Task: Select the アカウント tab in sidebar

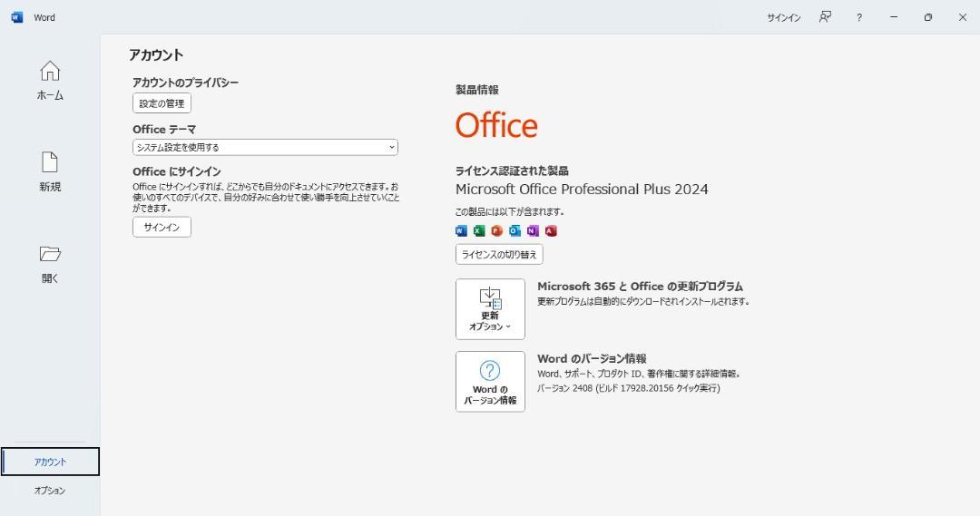Action: coord(50,462)
